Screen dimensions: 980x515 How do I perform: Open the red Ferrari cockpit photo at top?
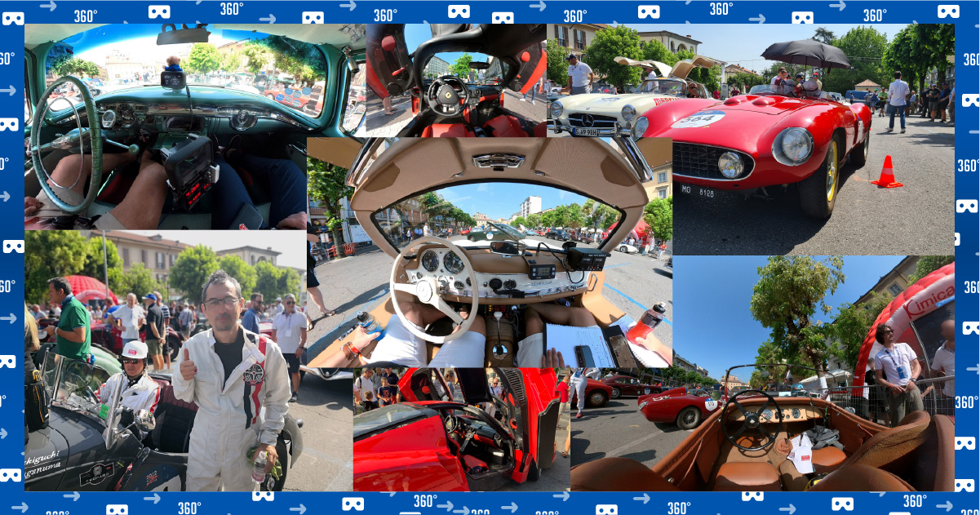[455, 80]
